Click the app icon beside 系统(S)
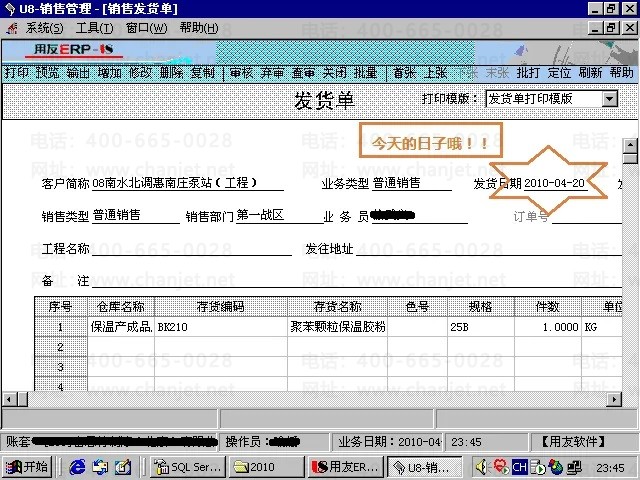The height and width of the screenshot is (480, 640). pyautogui.click(x=12, y=28)
